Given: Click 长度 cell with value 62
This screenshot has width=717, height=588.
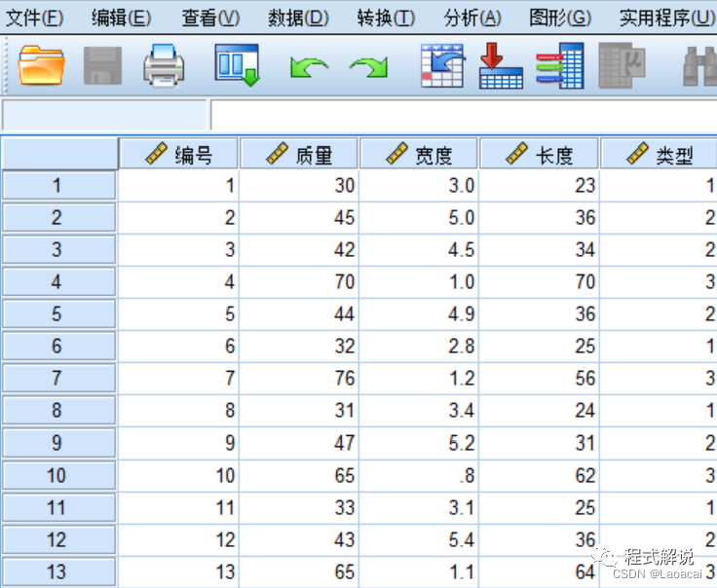Looking at the screenshot, I should click(539, 476).
